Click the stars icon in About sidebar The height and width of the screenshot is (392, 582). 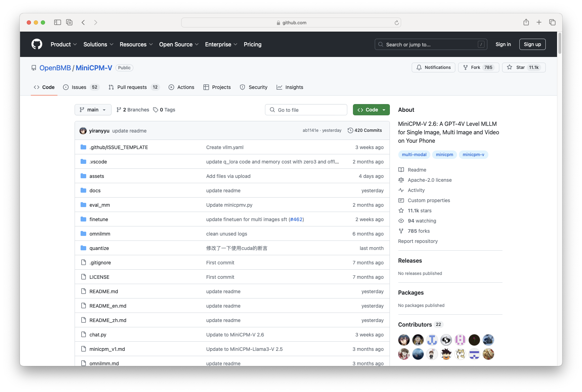401,211
